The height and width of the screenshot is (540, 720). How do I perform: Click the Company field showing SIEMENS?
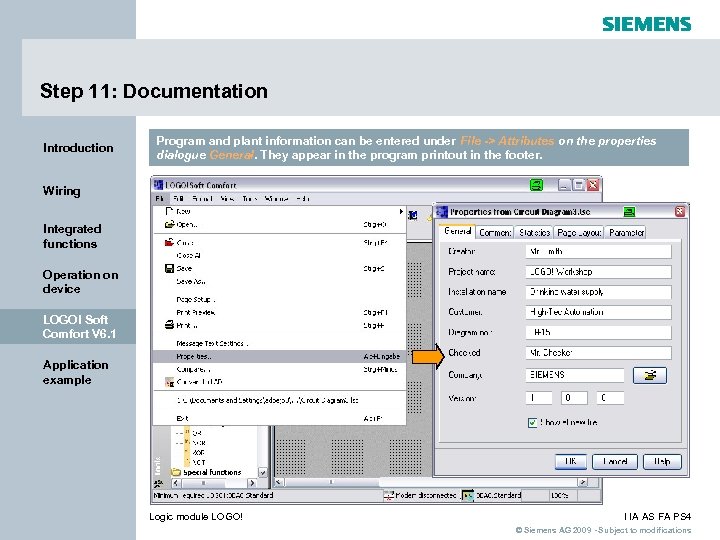point(575,375)
